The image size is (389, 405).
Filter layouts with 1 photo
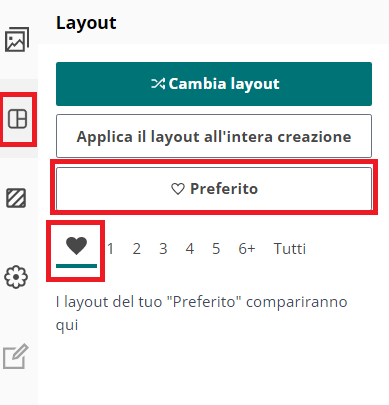110,249
